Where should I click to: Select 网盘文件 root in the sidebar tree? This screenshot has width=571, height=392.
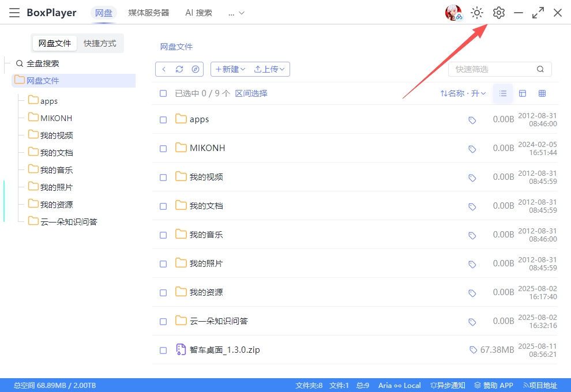click(74, 81)
